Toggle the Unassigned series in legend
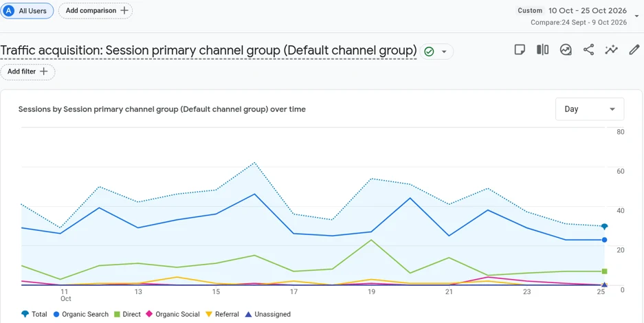 [x=268, y=314]
